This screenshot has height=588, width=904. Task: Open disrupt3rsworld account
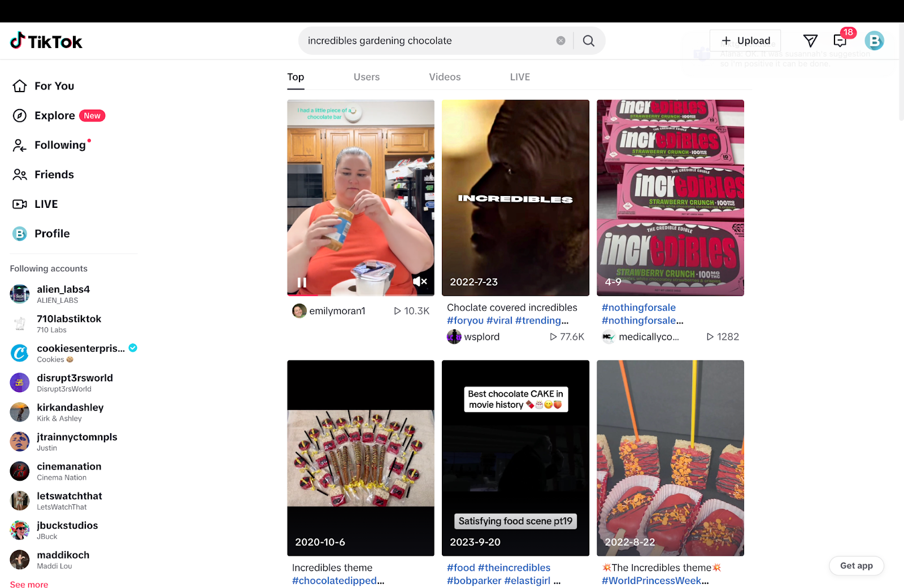coord(73,382)
